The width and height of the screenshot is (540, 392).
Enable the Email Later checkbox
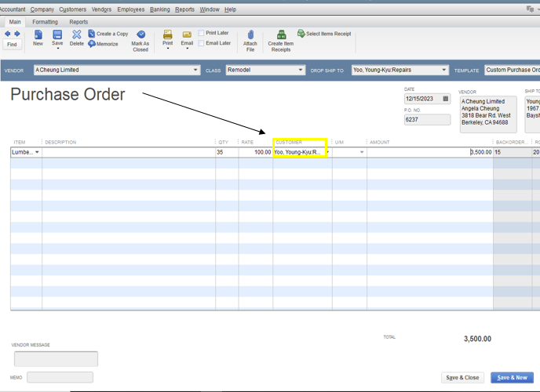click(x=201, y=43)
